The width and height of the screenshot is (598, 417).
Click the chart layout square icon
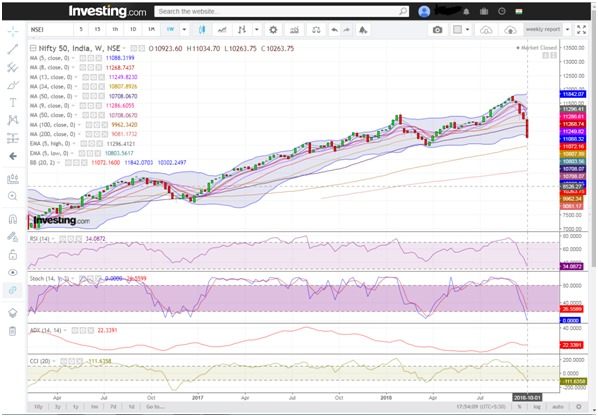(457, 29)
